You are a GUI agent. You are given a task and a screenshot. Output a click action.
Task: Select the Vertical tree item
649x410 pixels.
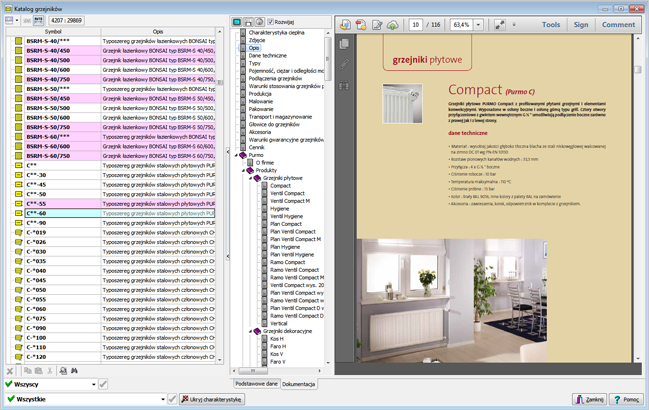[279, 324]
